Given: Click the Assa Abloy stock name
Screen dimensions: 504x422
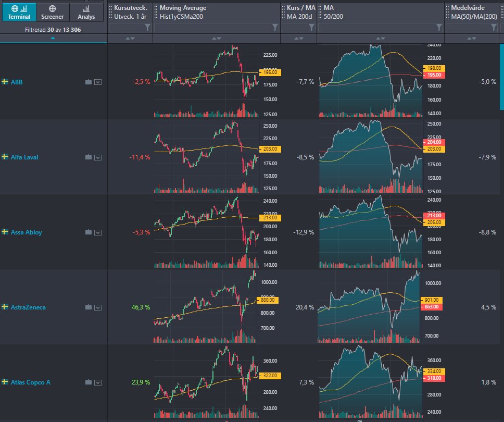Looking at the screenshot, I should (x=27, y=232).
